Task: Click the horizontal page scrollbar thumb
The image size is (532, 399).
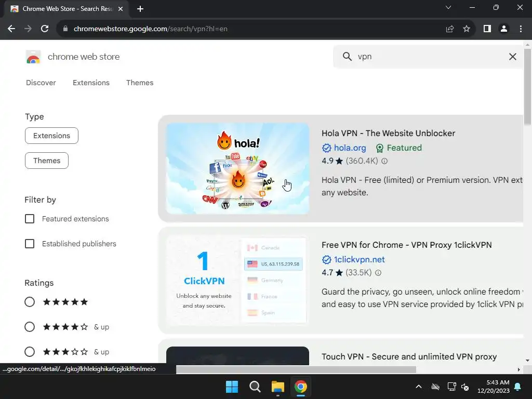Action: pyautogui.click(x=296, y=369)
